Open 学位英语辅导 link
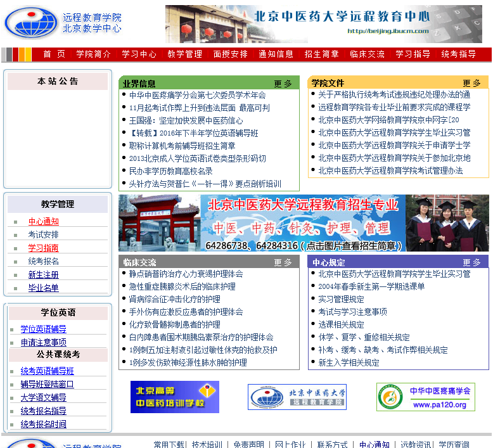493x448 pixels. (43, 329)
